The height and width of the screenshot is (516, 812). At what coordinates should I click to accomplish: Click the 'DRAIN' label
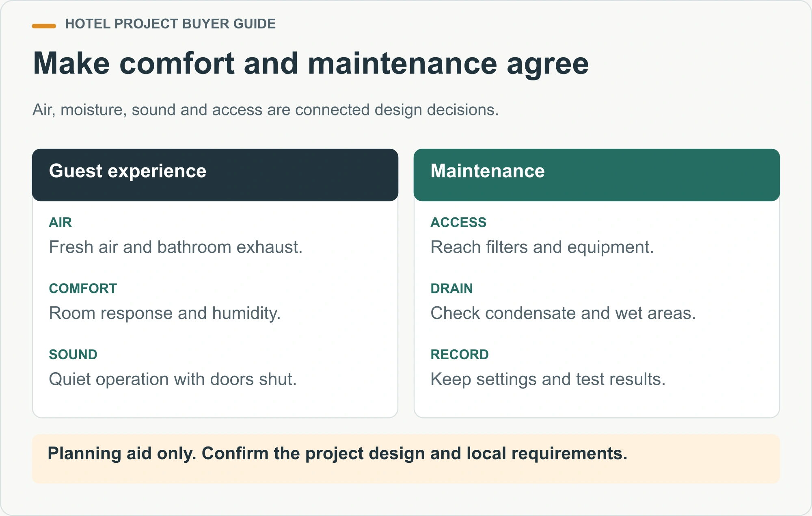(451, 288)
